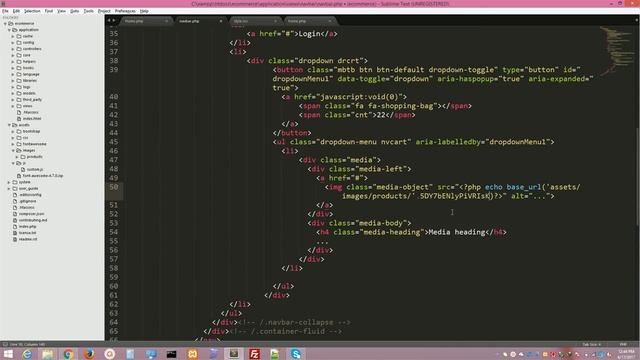Viewport: 640px width, 360px height.
Task: Switch to the Home.php editor tab
Action: click(x=145, y=21)
